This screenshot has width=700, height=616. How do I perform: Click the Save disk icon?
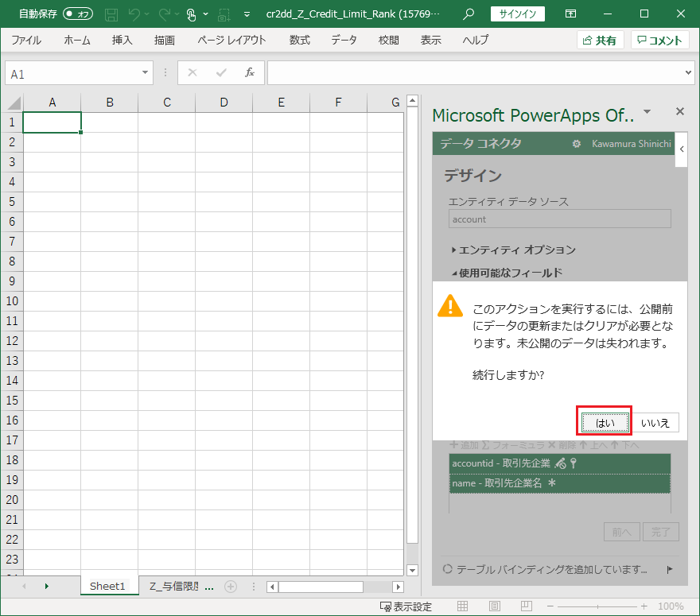(111, 14)
